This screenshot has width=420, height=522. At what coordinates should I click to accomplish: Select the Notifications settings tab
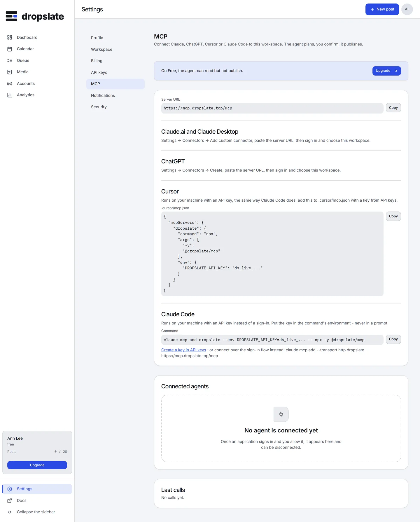pyautogui.click(x=116, y=95)
